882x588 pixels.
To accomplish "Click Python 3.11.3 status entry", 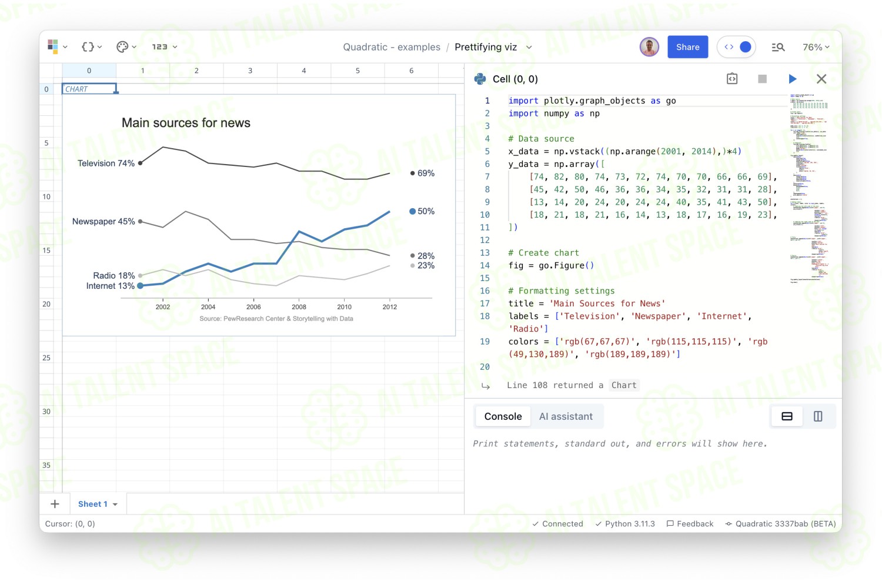I will [624, 524].
